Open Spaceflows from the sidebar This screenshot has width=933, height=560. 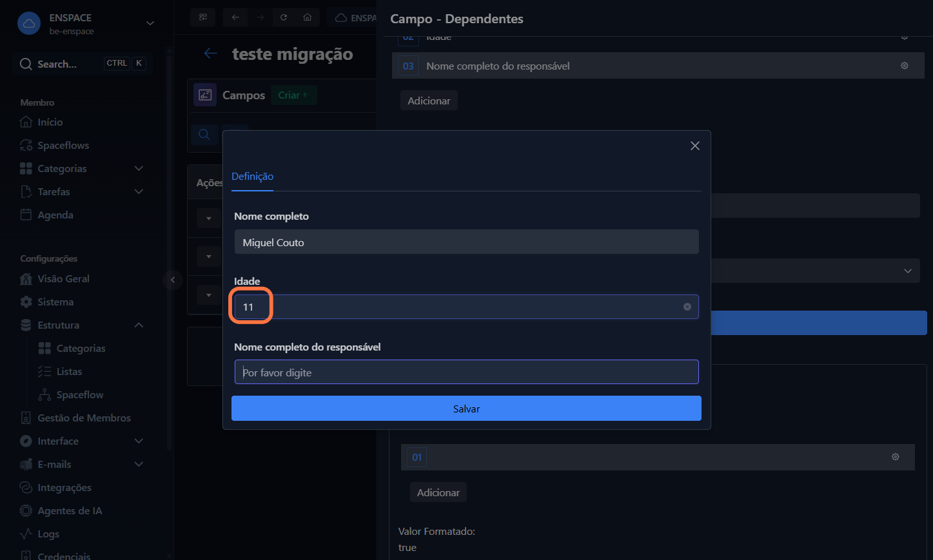click(63, 146)
